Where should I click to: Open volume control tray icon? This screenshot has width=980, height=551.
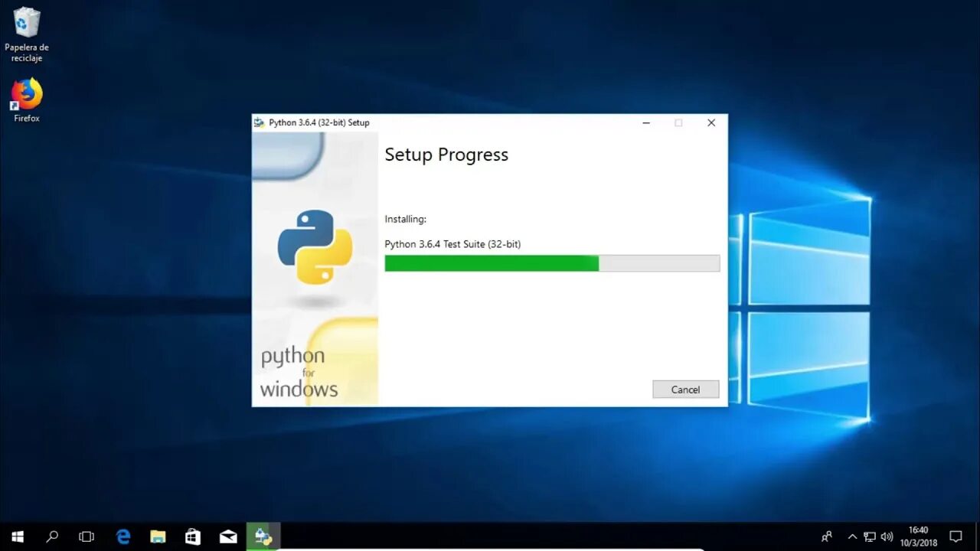click(x=887, y=536)
